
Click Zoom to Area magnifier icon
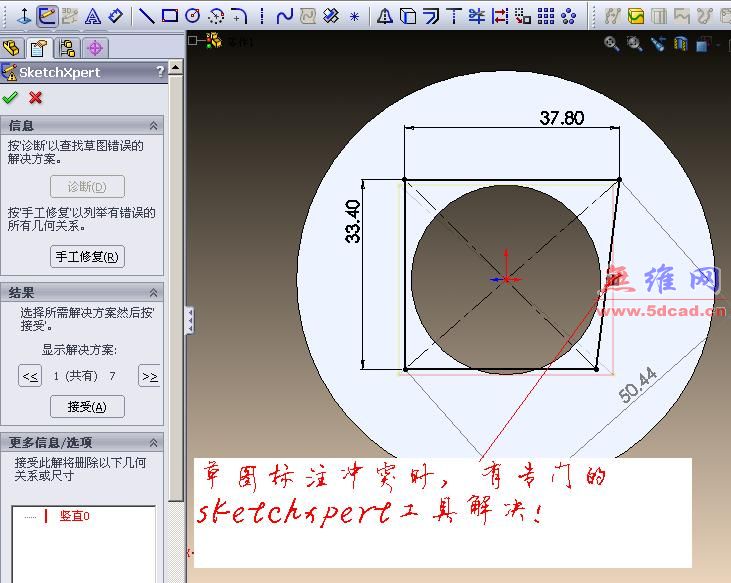coord(634,44)
